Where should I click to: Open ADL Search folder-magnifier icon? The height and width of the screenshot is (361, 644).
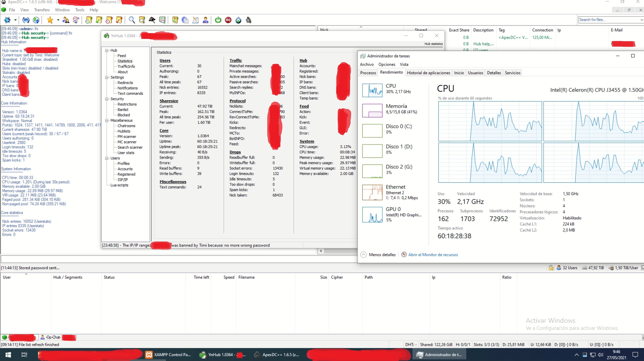pos(142,20)
